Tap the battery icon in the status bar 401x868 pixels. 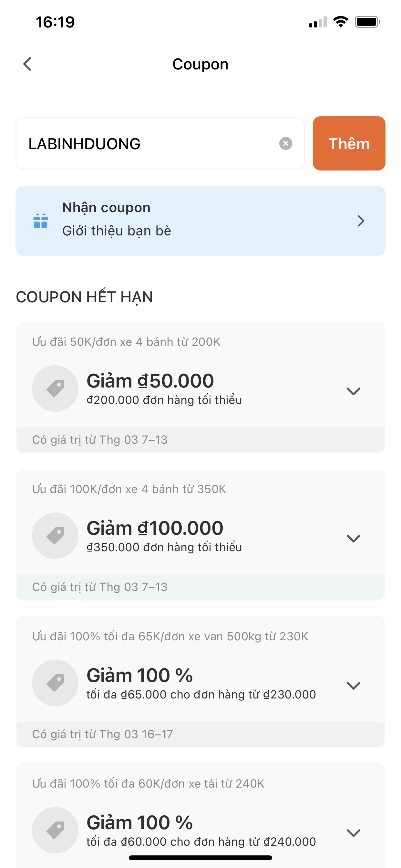point(367,22)
